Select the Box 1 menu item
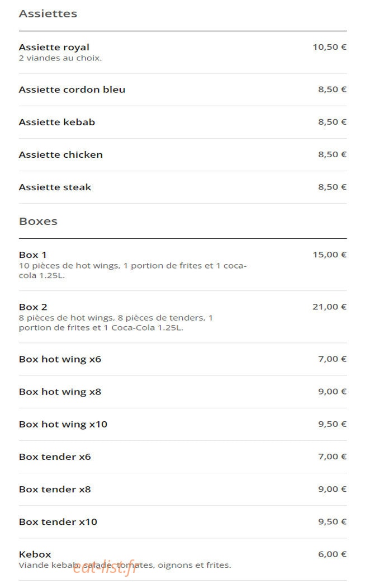The height and width of the screenshot is (588, 384). 183,265
